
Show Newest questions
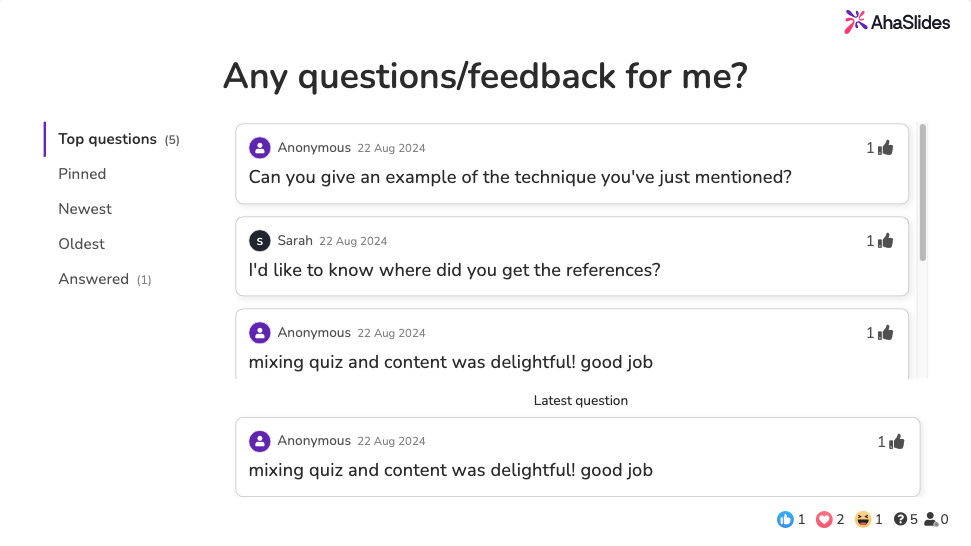[85, 209]
